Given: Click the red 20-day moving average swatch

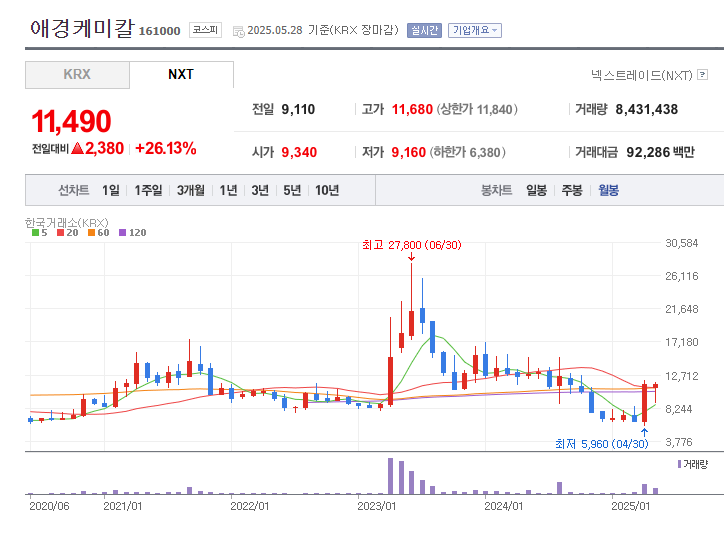Looking at the screenshot, I should click(x=60, y=233).
